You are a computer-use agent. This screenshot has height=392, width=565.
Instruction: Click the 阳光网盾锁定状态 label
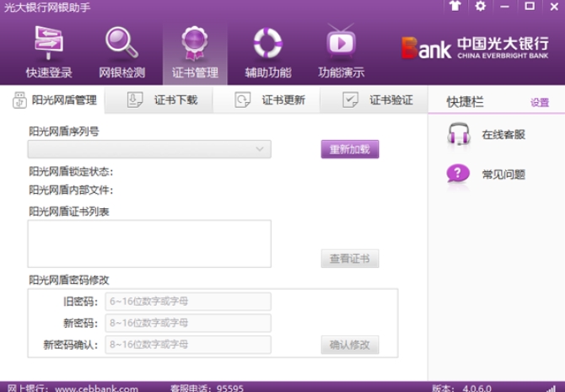click(x=71, y=171)
